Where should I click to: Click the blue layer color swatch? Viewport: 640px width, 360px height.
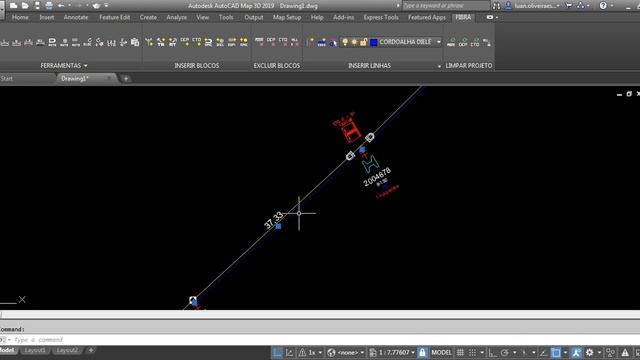(x=373, y=42)
